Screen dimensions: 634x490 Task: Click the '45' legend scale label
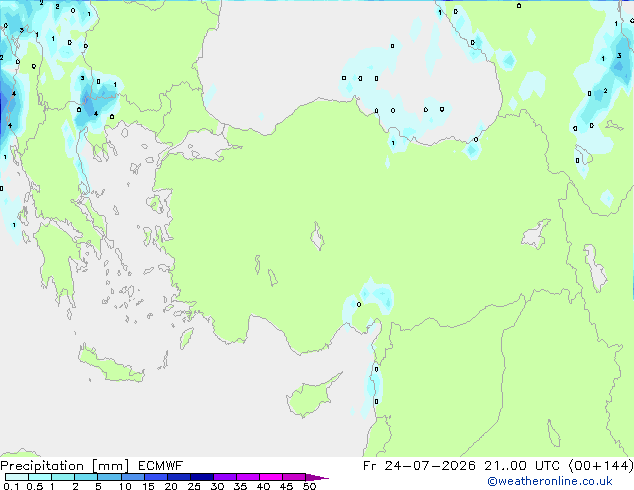click(286, 486)
